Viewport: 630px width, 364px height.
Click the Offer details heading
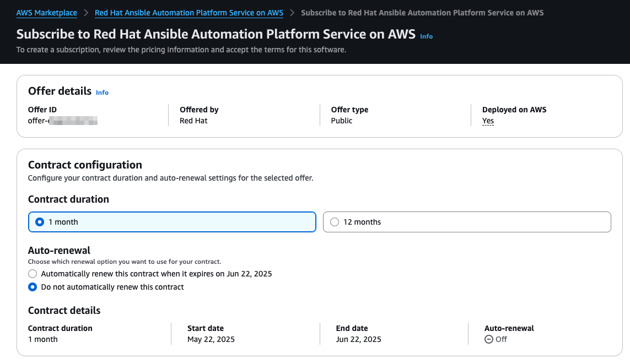[x=60, y=91]
